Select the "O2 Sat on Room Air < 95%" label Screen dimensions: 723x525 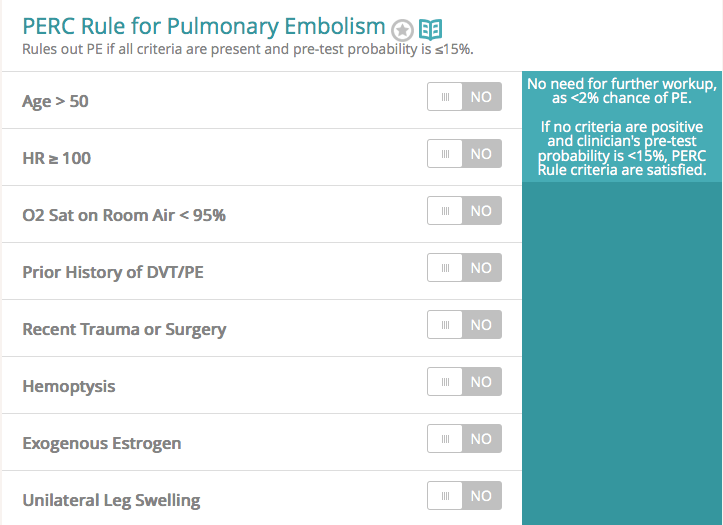(x=123, y=215)
